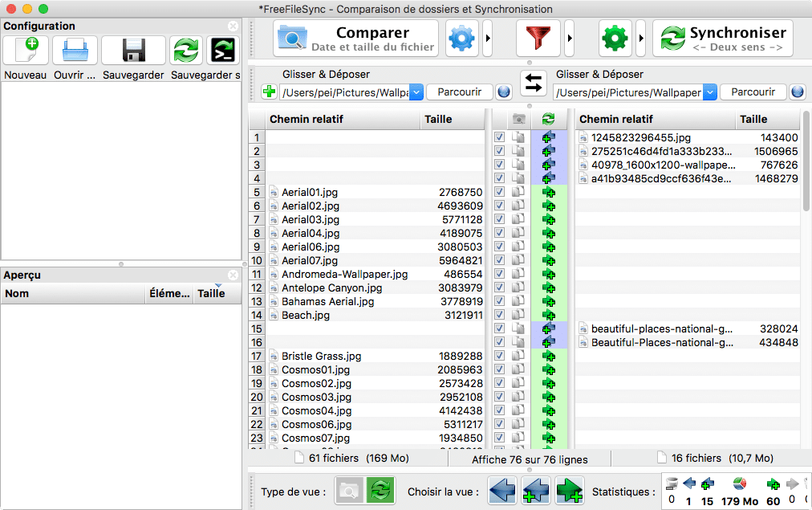Open a configuration with Ouvrir icon
This screenshot has width=812, height=510.
coord(75,51)
